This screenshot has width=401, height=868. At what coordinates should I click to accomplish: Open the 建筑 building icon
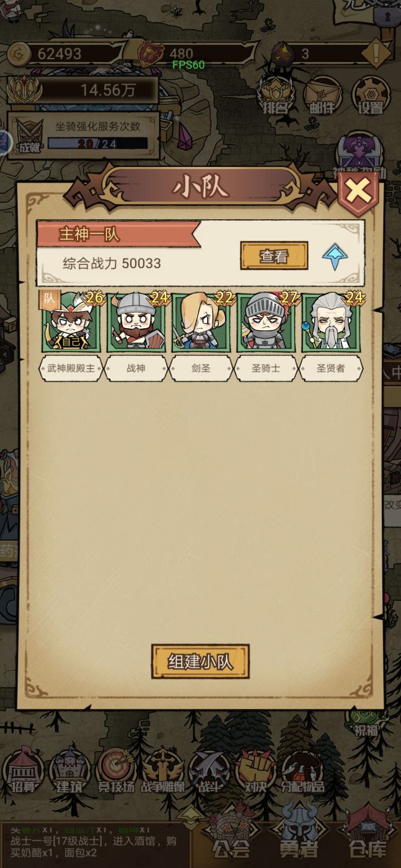click(x=70, y=771)
